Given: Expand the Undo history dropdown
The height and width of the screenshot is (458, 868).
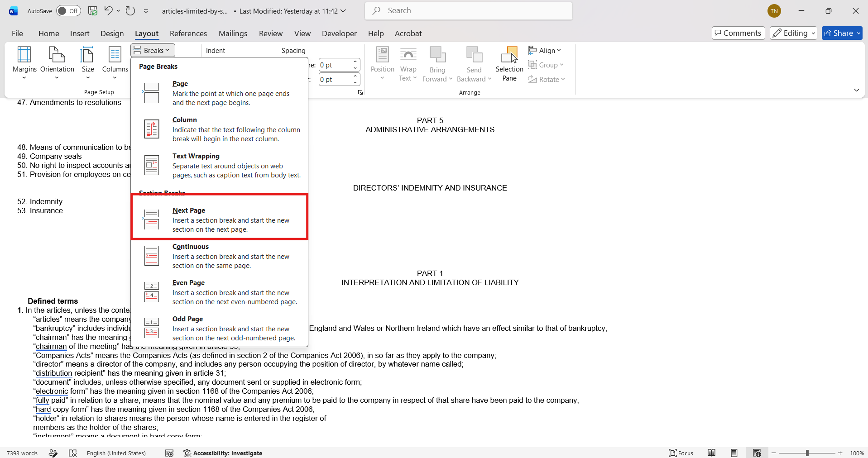Looking at the screenshot, I should click(x=118, y=11).
